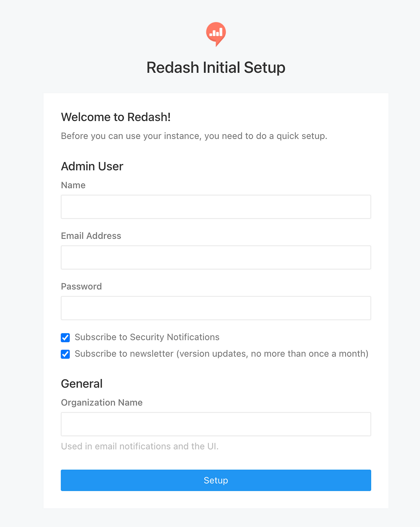
Task: Submit the form with the Setup button
Action: (216, 480)
